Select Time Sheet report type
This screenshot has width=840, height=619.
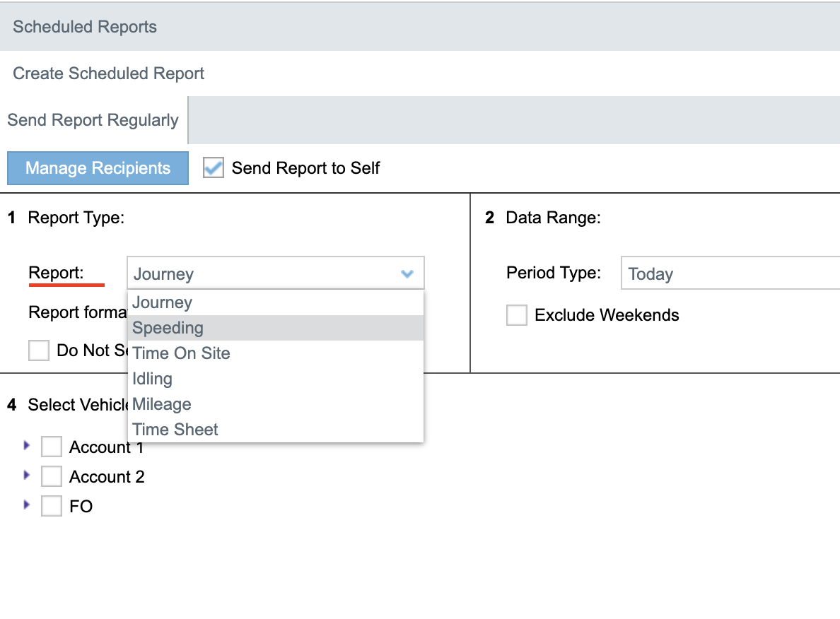click(175, 430)
